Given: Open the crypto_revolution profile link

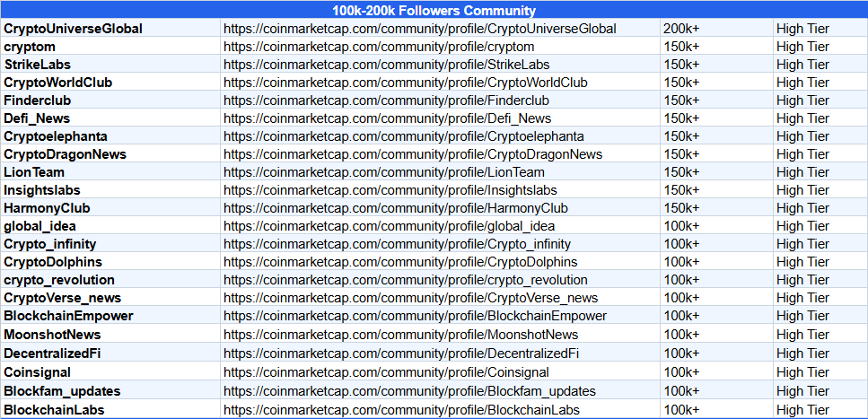Looking at the screenshot, I should click(x=405, y=280).
